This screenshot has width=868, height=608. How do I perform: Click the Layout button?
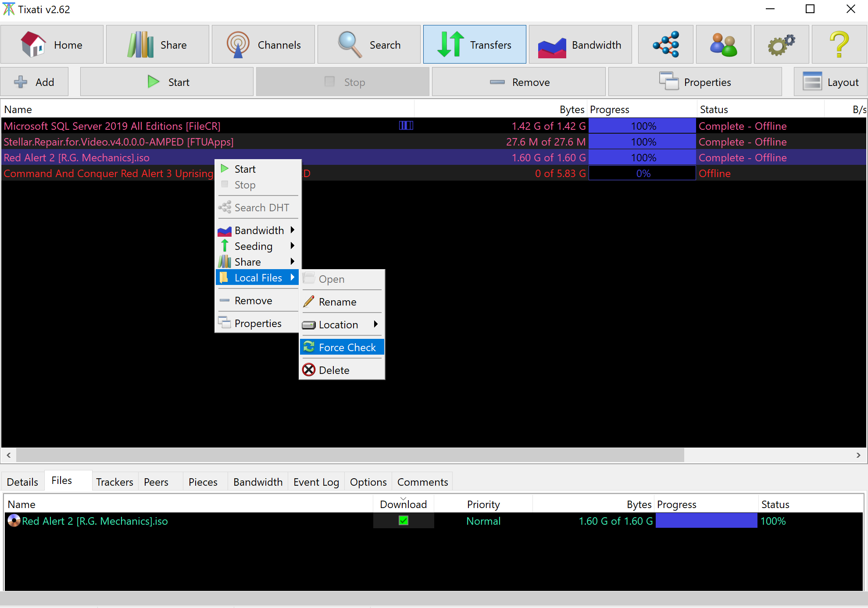(830, 82)
